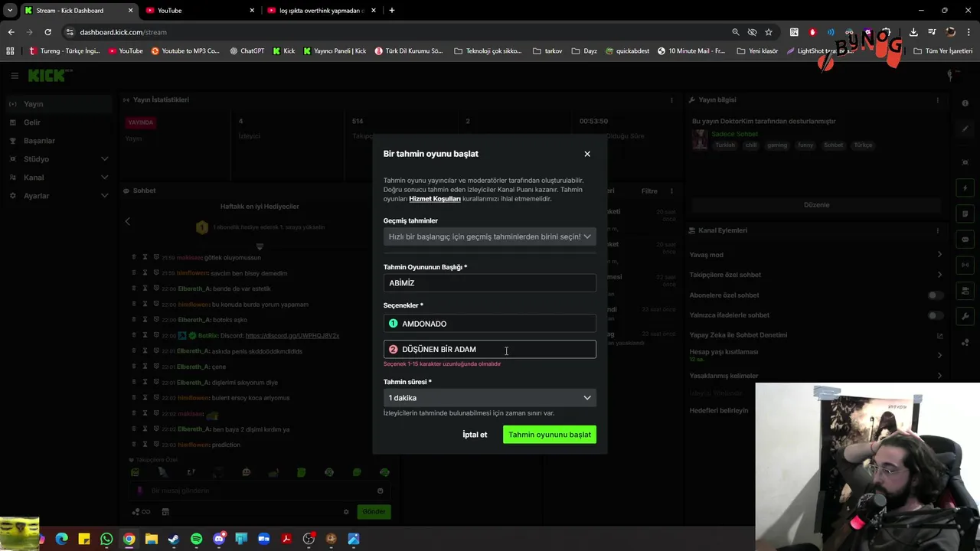This screenshot has height=551, width=980.
Task: Open the ChatGPT bookmark
Action: coord(247,51)
